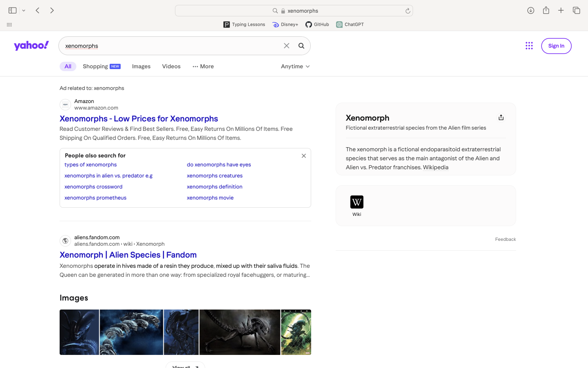Search xenomorphs movie
This screenshot has width=588, height=368.
click(210, 198)
